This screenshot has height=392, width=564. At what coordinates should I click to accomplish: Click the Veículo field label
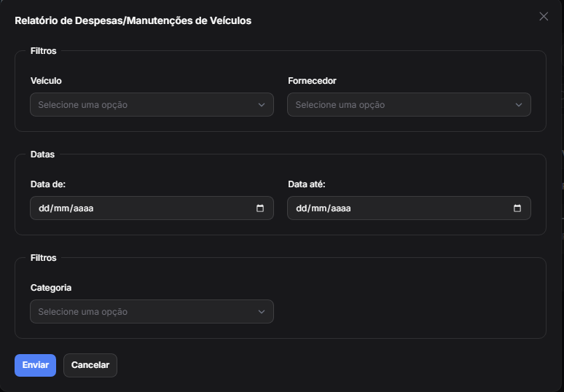coord(46,81)
